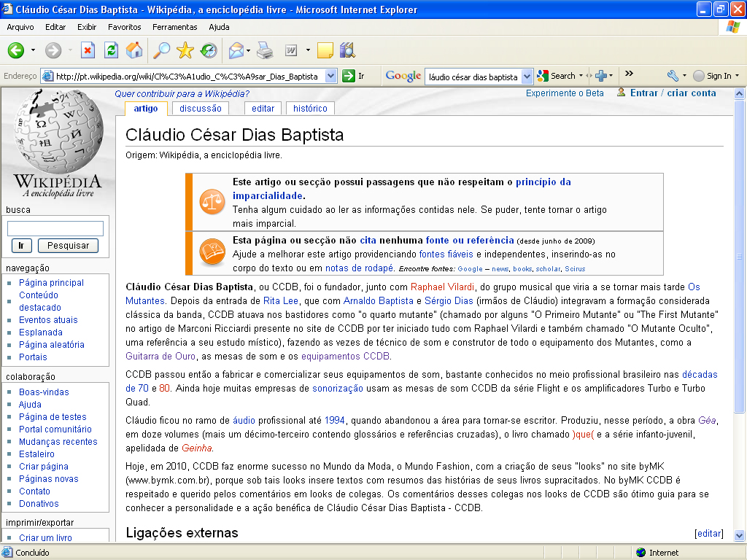Click the Pesquisar search button
747x560 pixels.
(x=68, y=246)
